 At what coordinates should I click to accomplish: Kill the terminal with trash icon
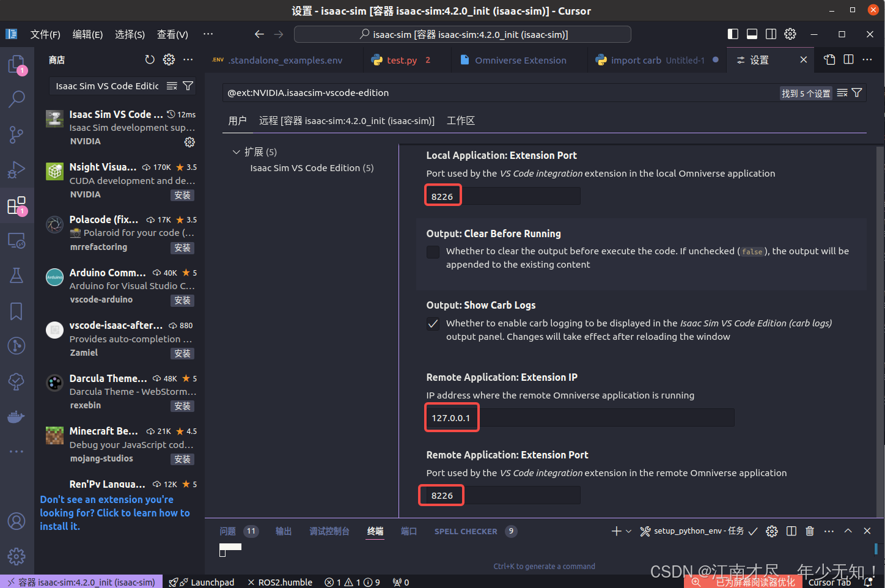click(810, 531)
